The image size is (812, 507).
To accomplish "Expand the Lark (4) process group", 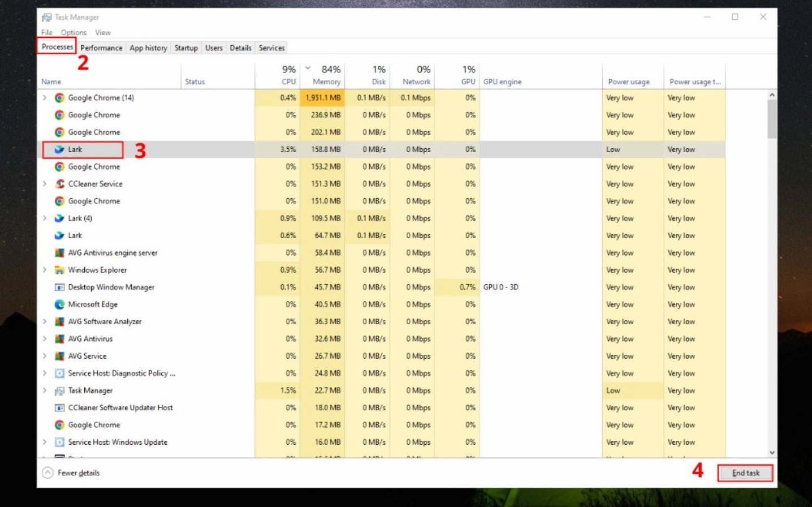I will click(45, 218).
